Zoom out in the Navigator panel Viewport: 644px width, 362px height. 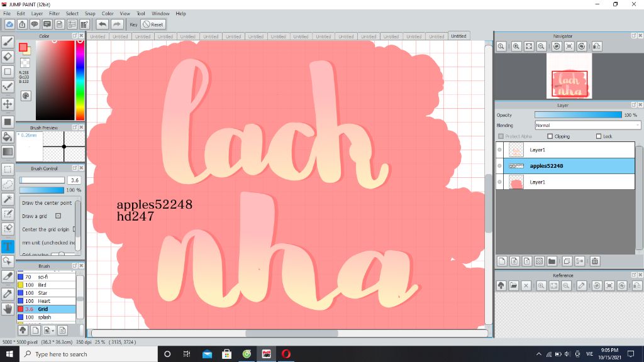tap(541, 47)
